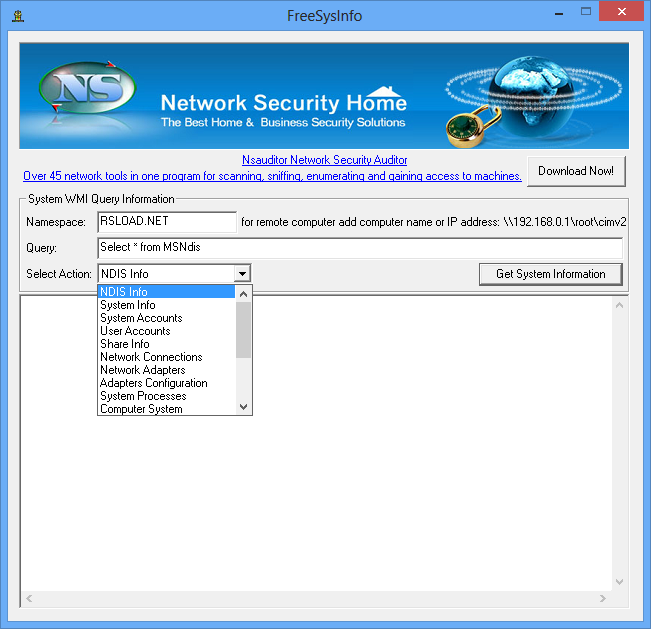Focus the Namespace input field

point(167,222)
